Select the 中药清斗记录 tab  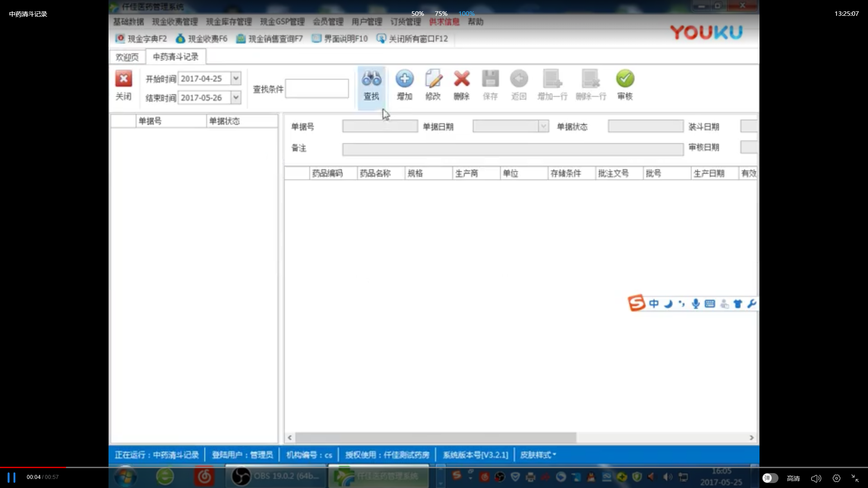point(176,56)
